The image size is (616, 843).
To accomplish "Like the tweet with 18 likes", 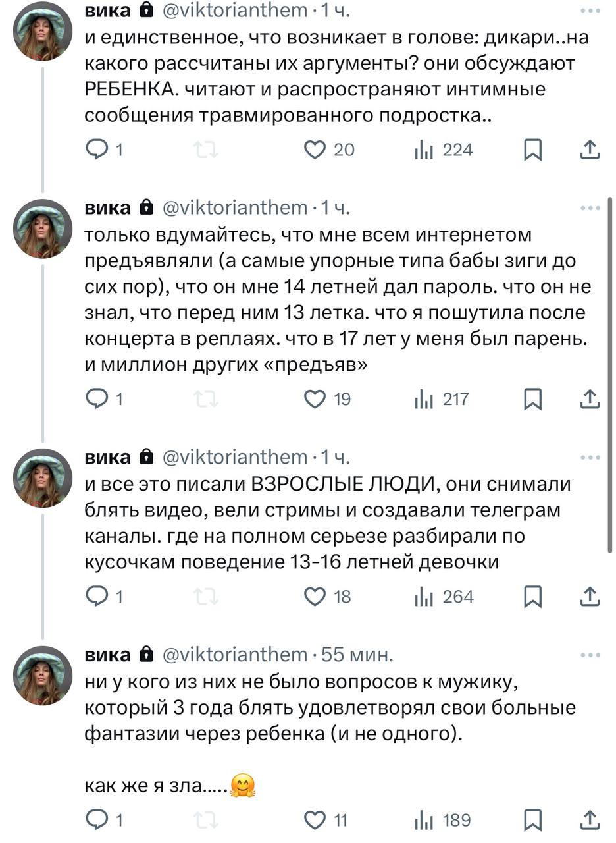I will coord(315,597).
